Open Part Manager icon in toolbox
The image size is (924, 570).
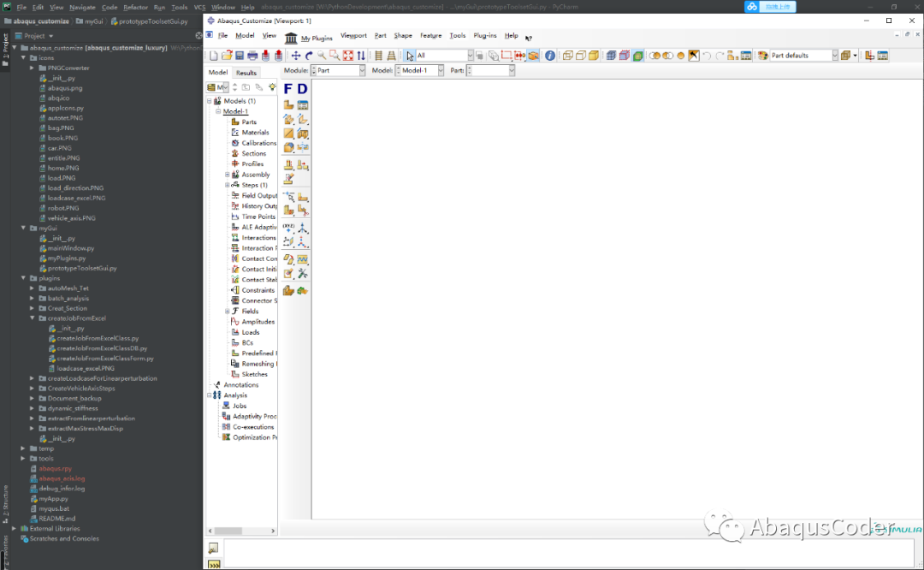(x=303, y=105)
